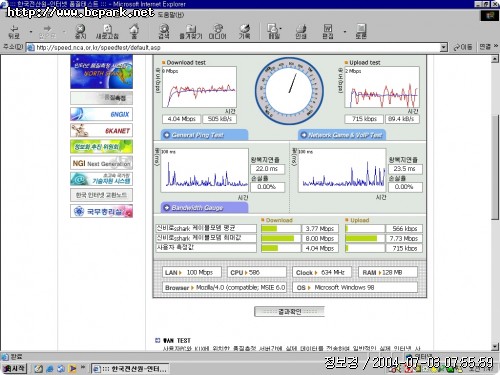
Task: Go to the Home page icon
Action: [134, 32]
